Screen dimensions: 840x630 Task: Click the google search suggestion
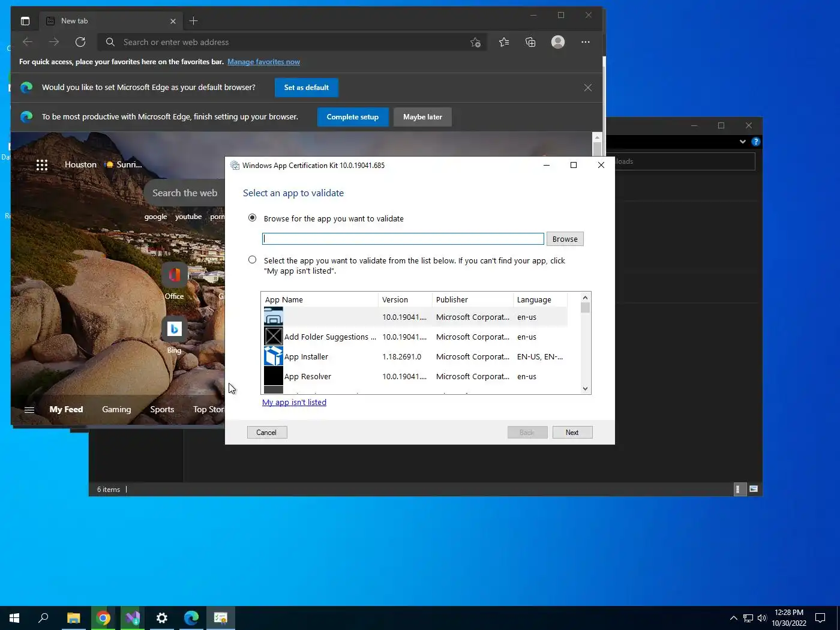pyautogui.click(x=155, y=217)
